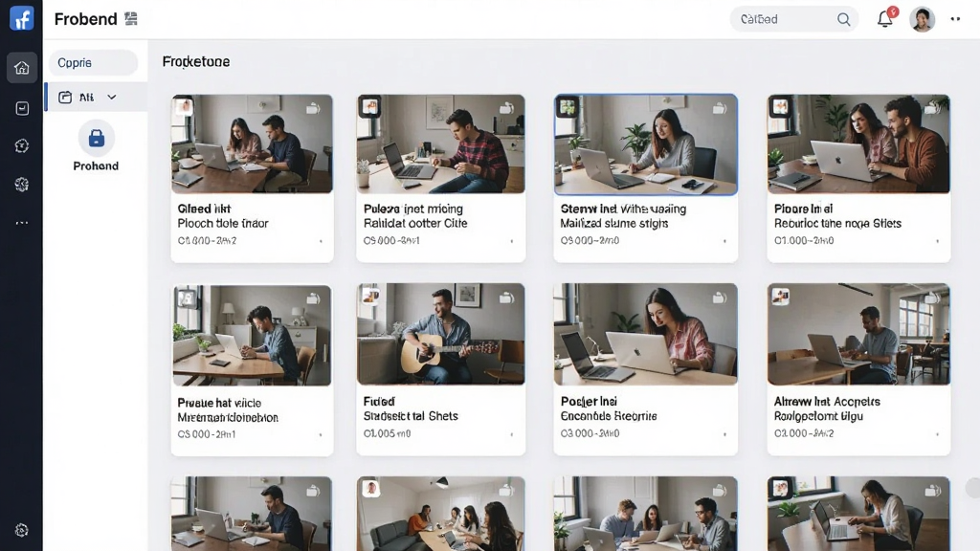Click the badge icon on the 'Pulexa inet mioing' thumbnail

[370, 107]
